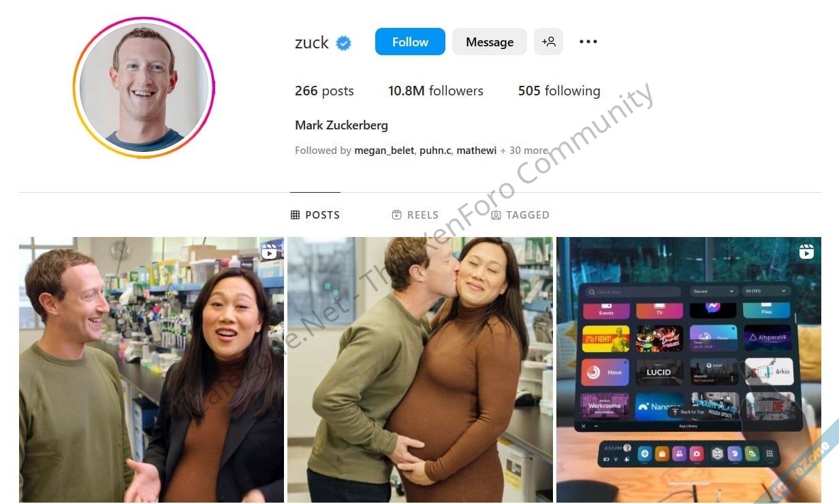Open the three-dots more options menu
The image size is (839, 504).
pyautogui.click(x=588, y=42)
